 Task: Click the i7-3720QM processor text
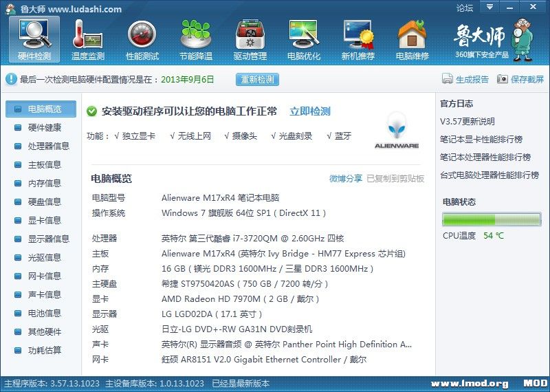click(x=252, y=239)
